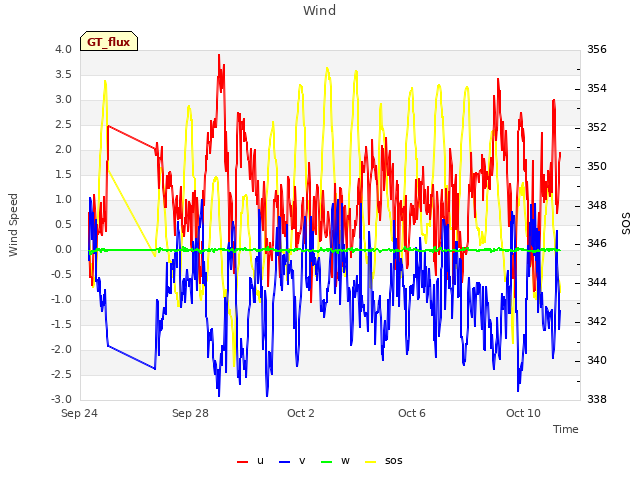
Task: Click the 'u' legend label
Action: (x=260, y=461)
